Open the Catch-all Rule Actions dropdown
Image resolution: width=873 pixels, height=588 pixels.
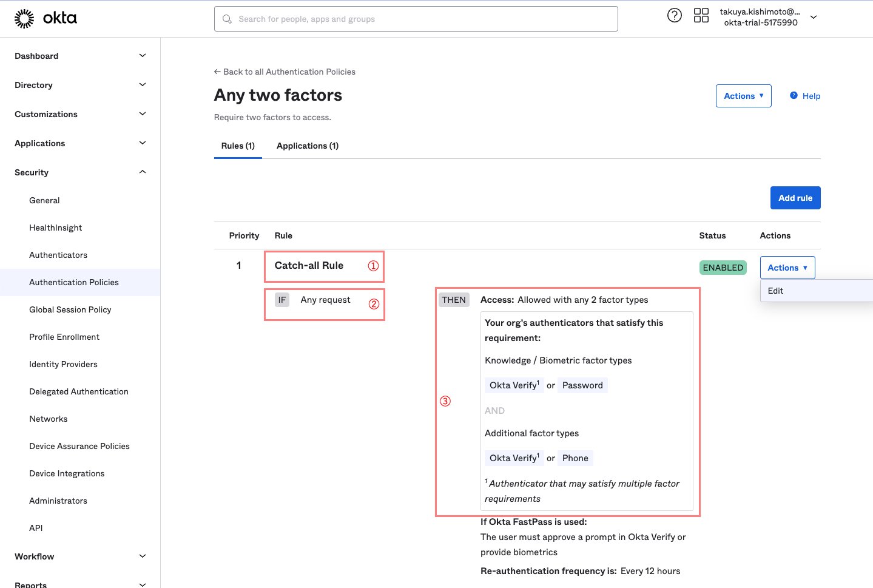click(x=787, y=268)
